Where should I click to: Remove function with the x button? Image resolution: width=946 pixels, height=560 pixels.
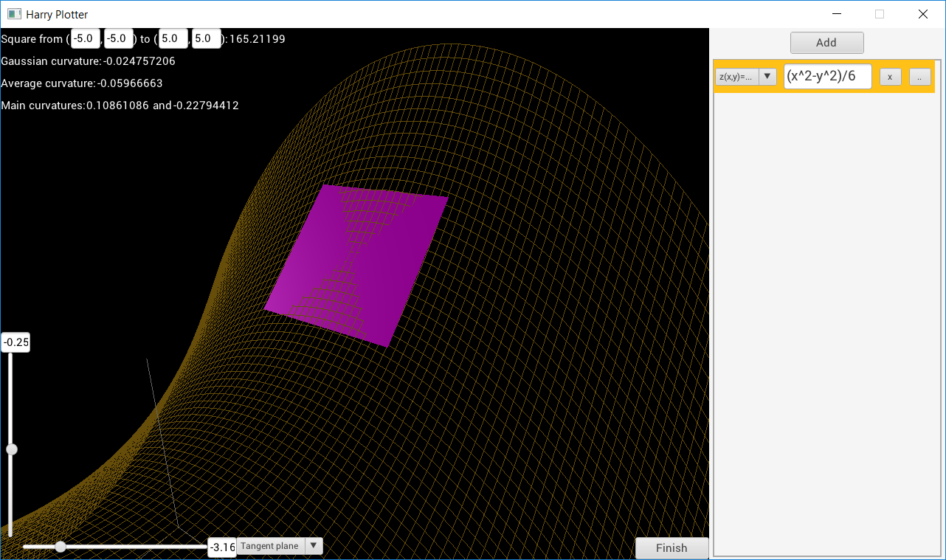pos(890,77)
